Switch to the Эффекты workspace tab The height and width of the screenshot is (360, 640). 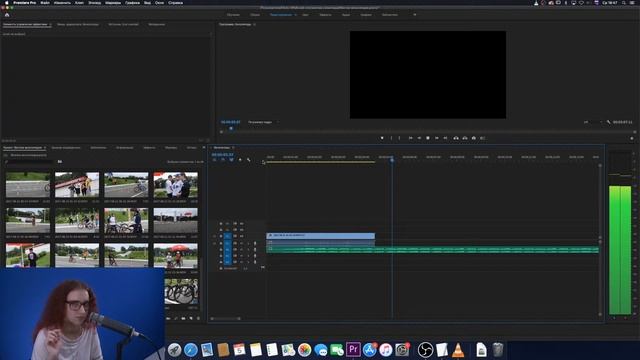click(325, 15)
